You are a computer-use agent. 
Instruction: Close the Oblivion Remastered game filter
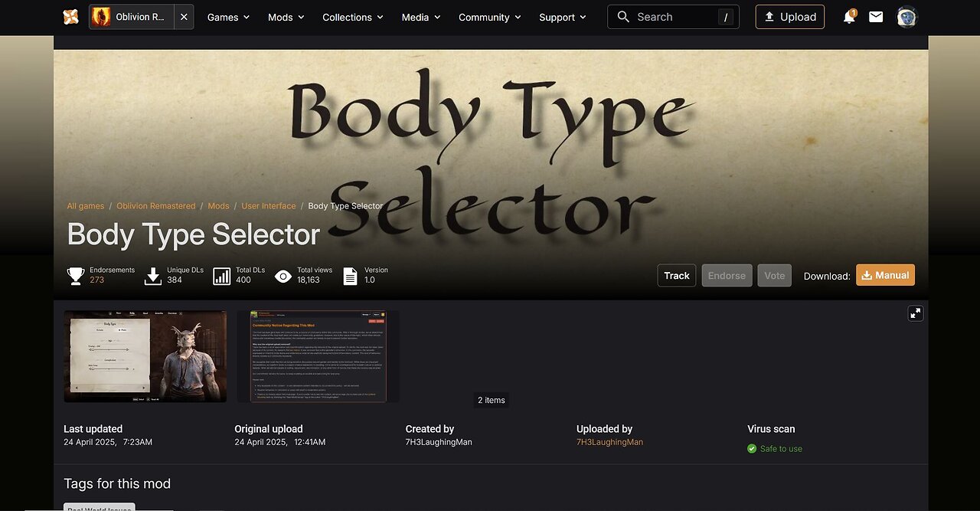(x=184, y=17)
